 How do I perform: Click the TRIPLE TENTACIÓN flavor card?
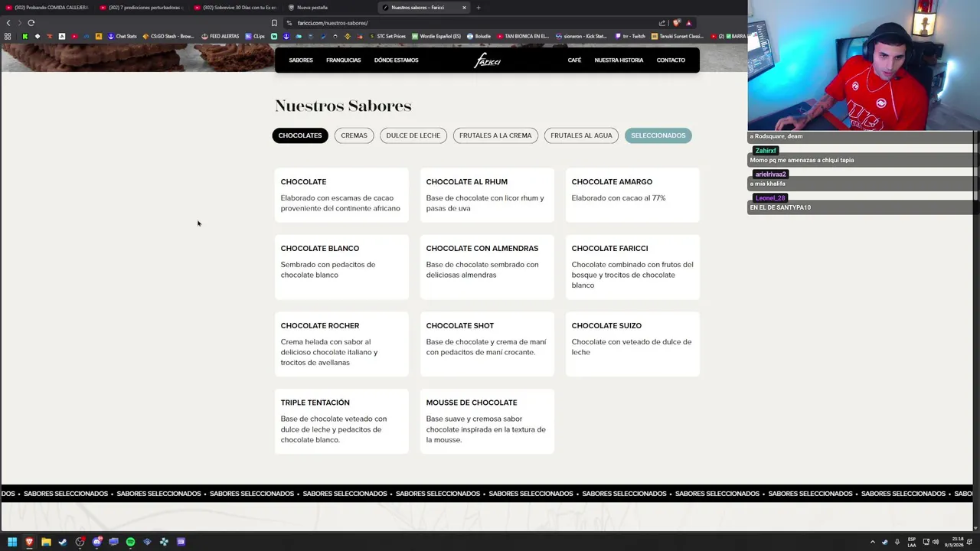(341, 422)
